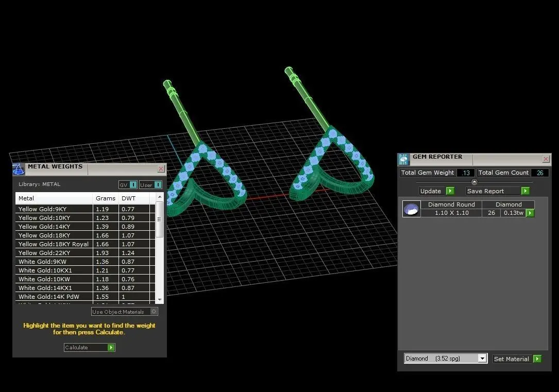Collapse the Gem Reporter summary expander arrow
The width and height of the screenshot is (559, 392).
tap(474, 182)
